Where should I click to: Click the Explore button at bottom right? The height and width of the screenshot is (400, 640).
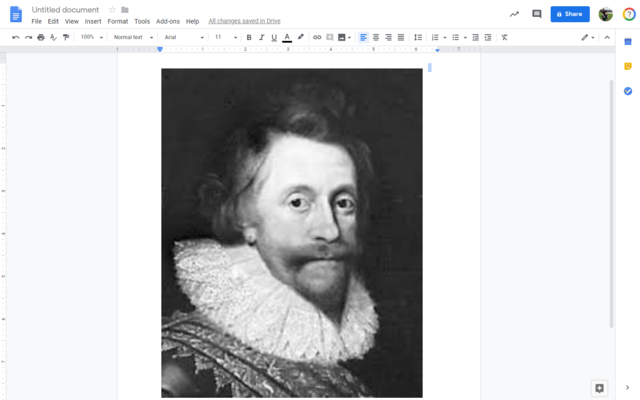pyautogui.click(x=599, y=388)
